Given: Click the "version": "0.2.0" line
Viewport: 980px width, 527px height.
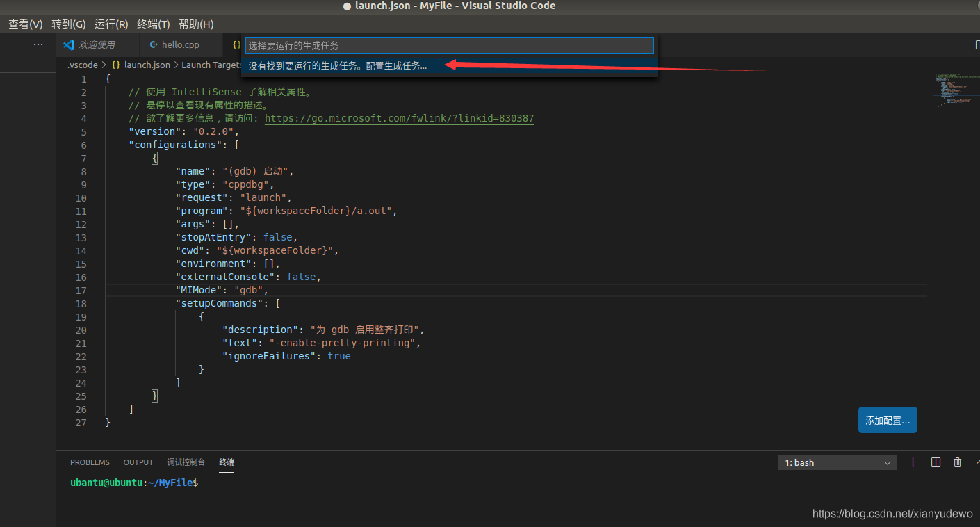Looking at the screenshot, I should click(x=183, y=131).
